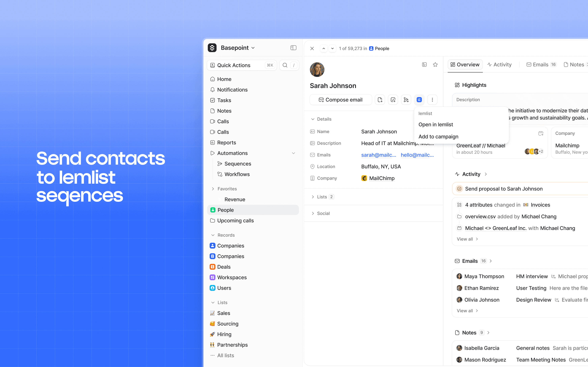Open Notifications in sidebar
The image size is (588, 367).
tap(253, 90)
